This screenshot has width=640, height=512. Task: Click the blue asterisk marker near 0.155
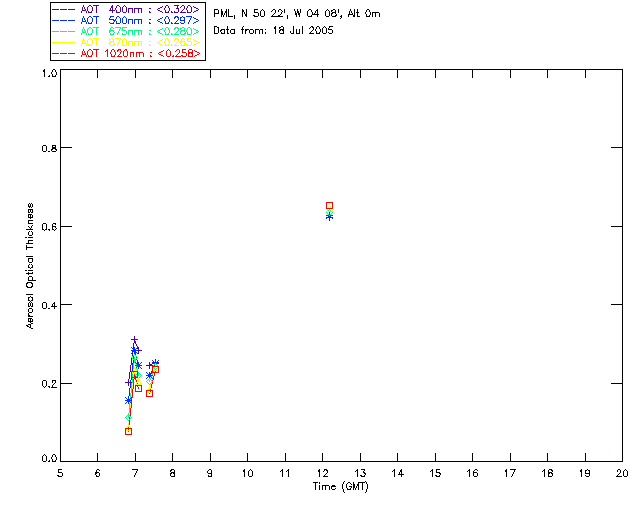pos(128,401)
